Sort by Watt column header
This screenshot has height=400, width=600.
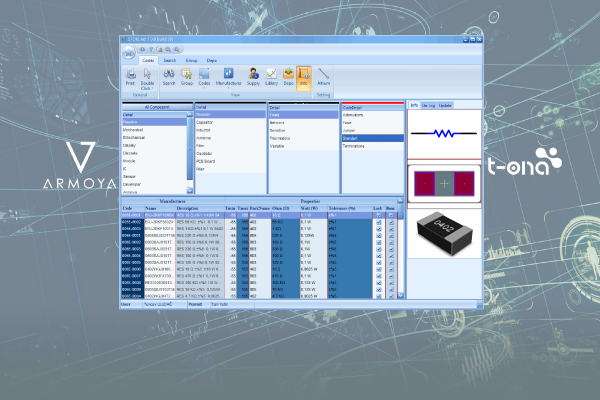(313, 208)
